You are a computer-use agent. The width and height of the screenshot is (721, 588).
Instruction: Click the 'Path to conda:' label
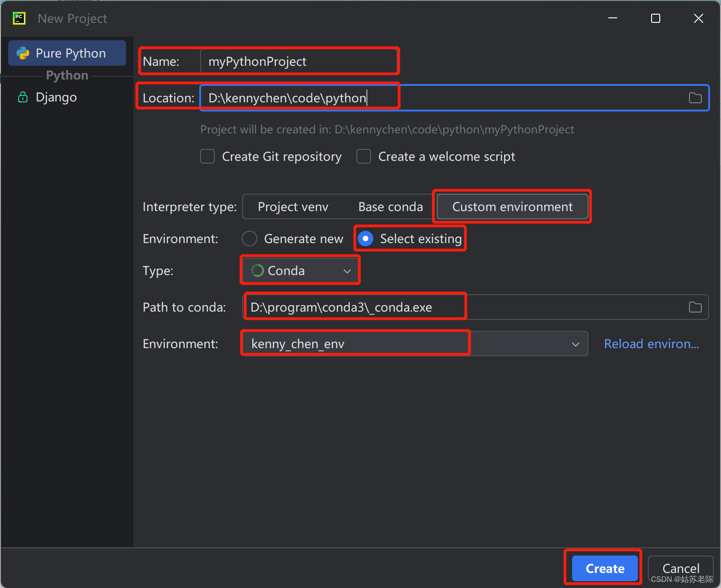coord(184,307)
